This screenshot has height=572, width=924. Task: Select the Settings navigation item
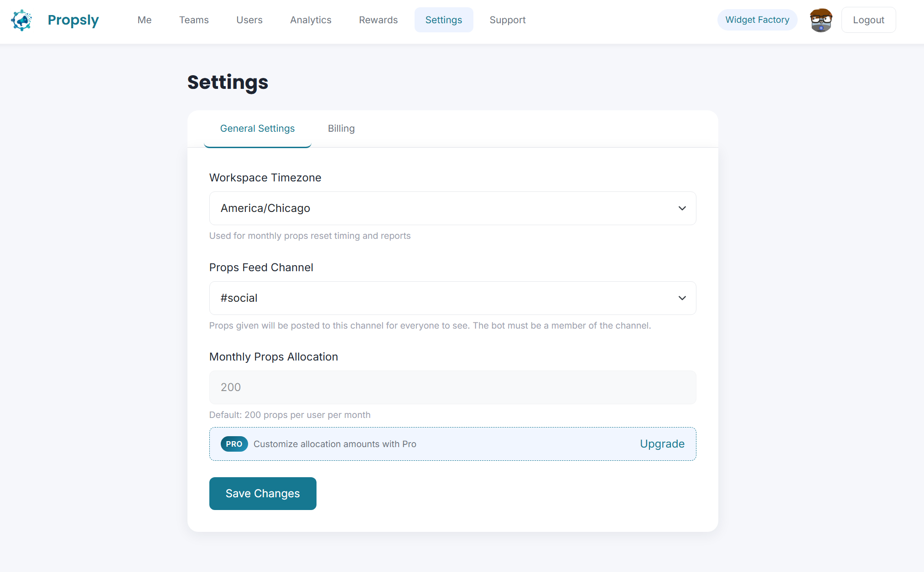443,20
